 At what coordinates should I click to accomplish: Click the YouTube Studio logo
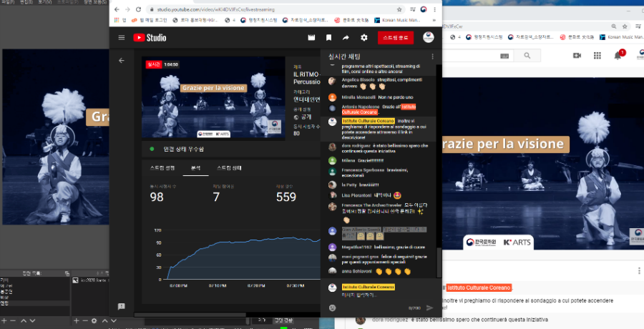pyautogui.click(x=150, y=37)
